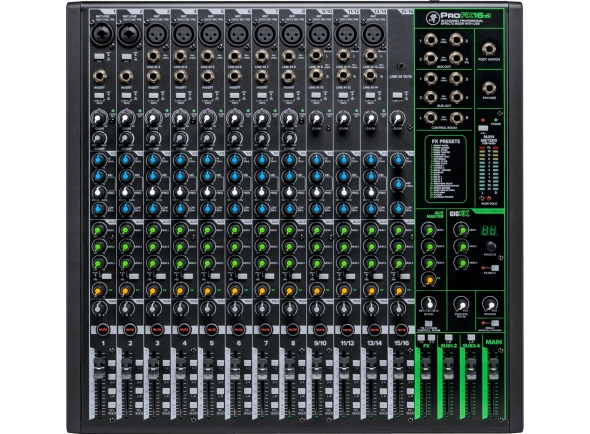The height and width of the screenshot is (434, 590).
Task: Click the channel 1 Gain knob
Action: (99, 119)
